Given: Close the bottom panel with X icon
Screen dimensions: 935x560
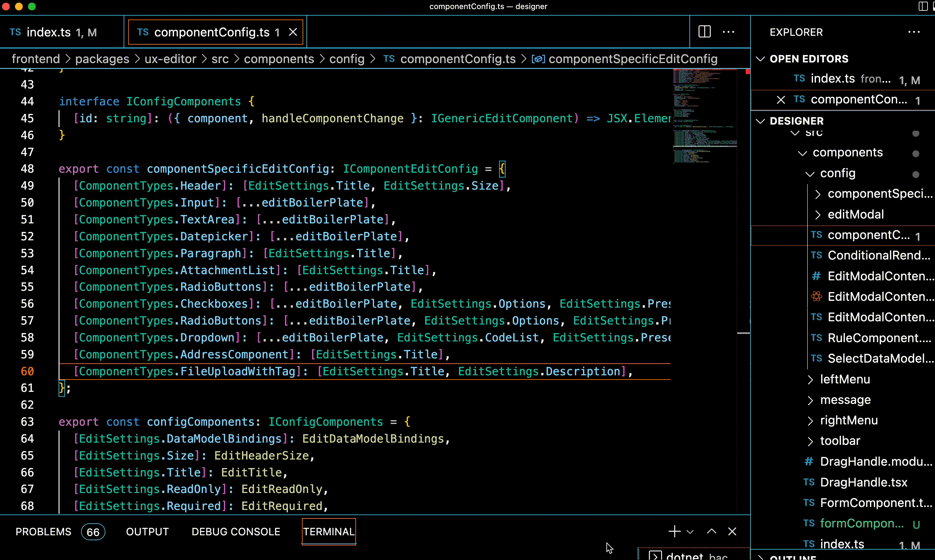Looking at the screenshot, I should [x=732, y=531].
